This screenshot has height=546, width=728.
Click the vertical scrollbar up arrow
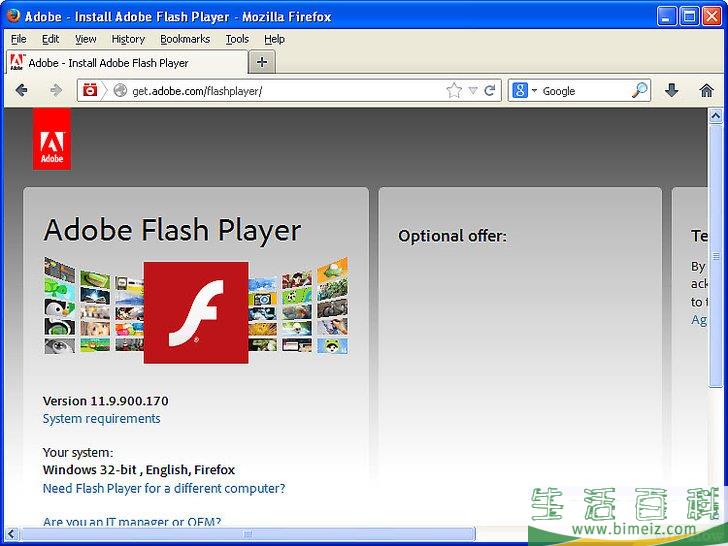tap(715, 116)
